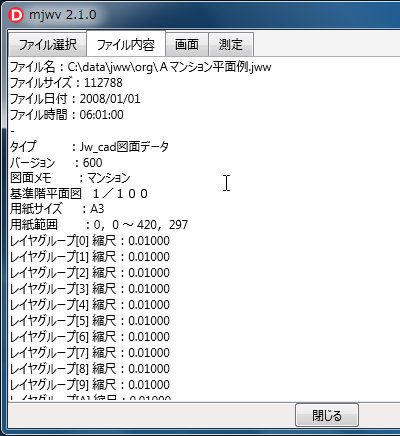Click the 基準階平面図 1/100 line
400x436 pixels.
point(79,193)
